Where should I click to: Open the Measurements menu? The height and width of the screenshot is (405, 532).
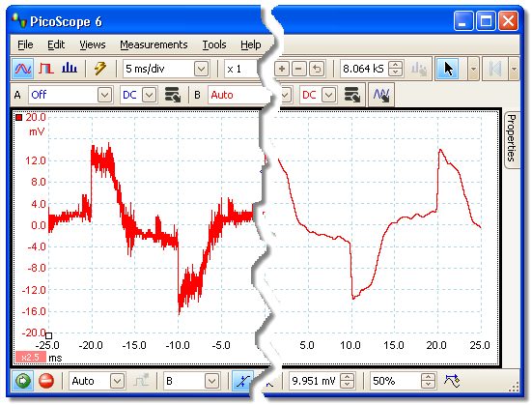click(x=154, y=44)
